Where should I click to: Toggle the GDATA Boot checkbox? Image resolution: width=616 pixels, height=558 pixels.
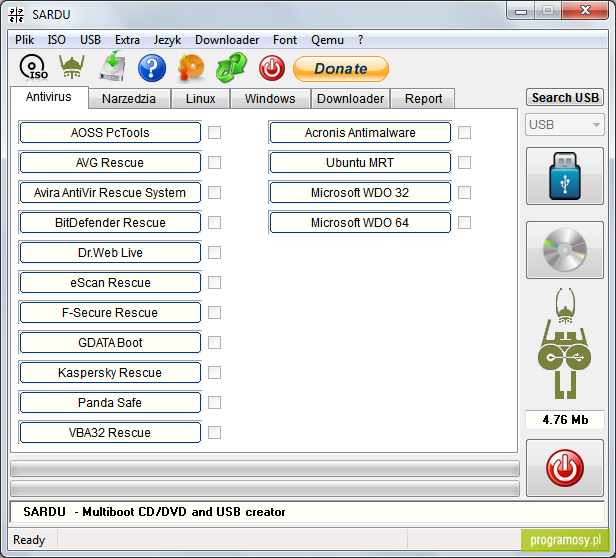(x=214, y=342)
